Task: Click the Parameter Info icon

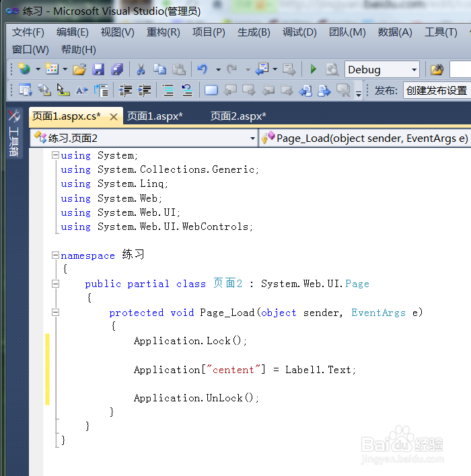Action: tap(44, 90)
